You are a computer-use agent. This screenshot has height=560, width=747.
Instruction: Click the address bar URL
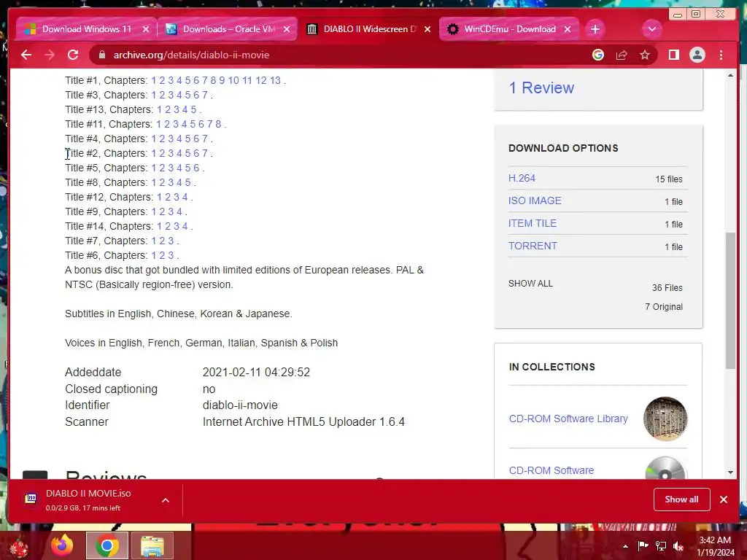pyautogui.click(x=191, y=55)
